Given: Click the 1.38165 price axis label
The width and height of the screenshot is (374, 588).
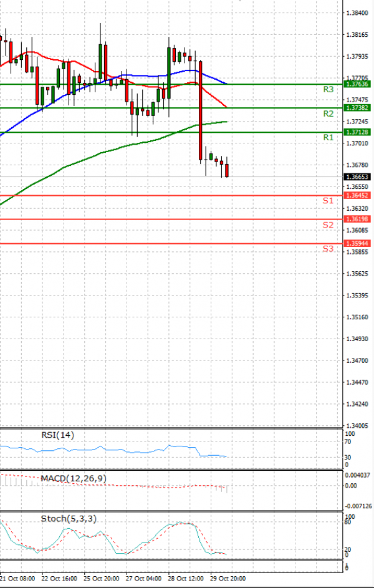Looking at the screenshot, I should coord(357,34).
